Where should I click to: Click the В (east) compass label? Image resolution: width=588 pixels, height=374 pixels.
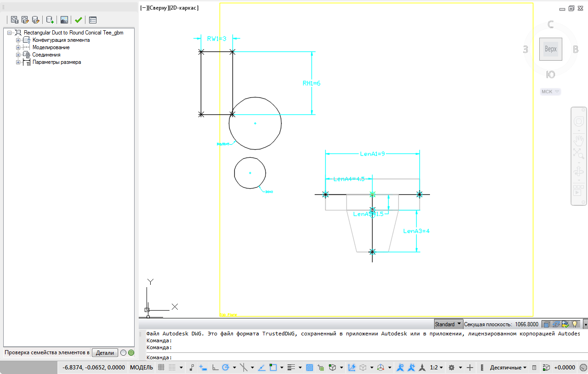click(576, 50)
